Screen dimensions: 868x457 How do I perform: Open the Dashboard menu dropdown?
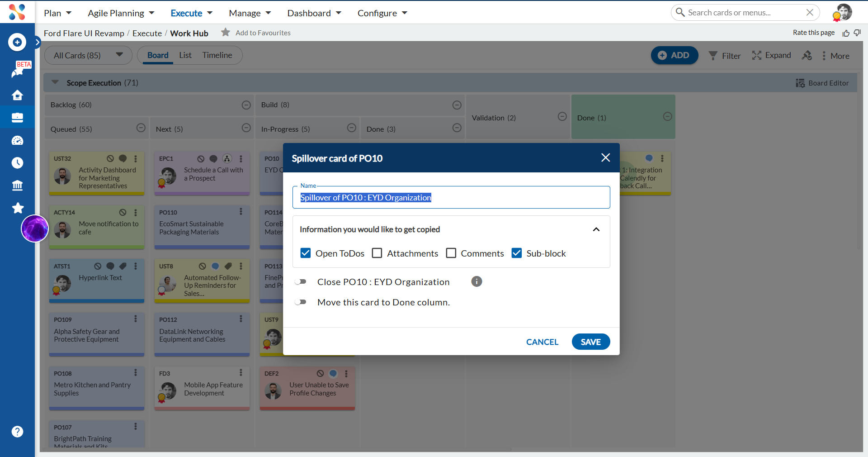click(314, 13)
